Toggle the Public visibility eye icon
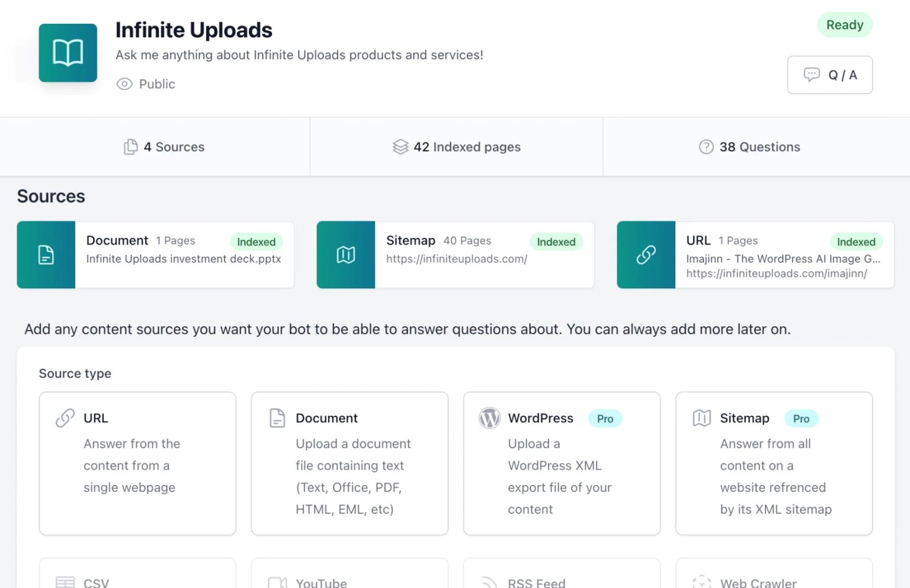 (124, 84)
